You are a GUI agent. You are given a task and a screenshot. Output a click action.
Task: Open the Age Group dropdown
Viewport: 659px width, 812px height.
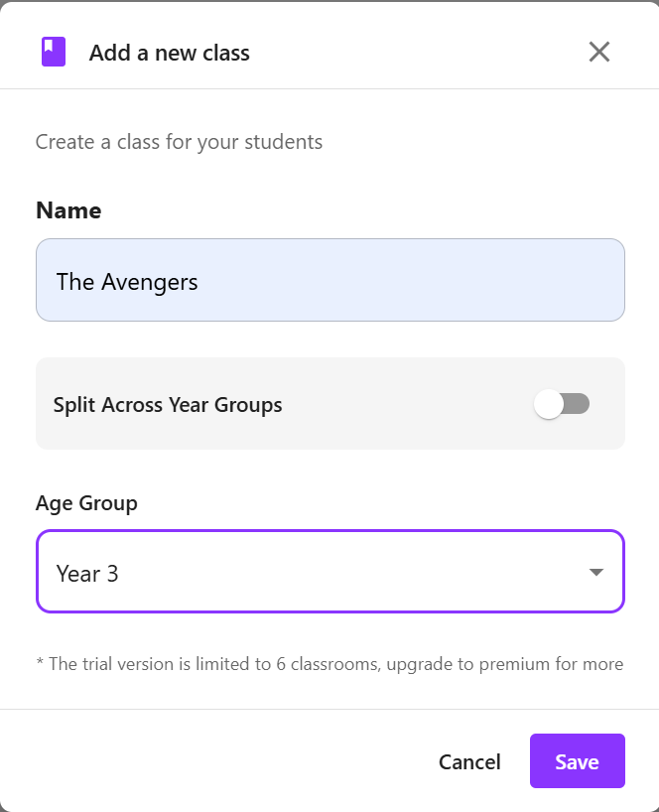[329, 572]
